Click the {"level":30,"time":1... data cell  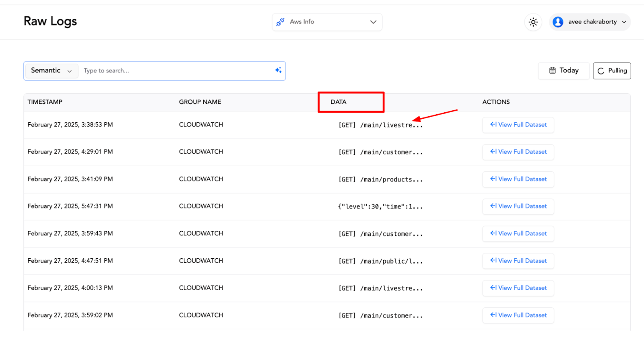tap(380, 206)
